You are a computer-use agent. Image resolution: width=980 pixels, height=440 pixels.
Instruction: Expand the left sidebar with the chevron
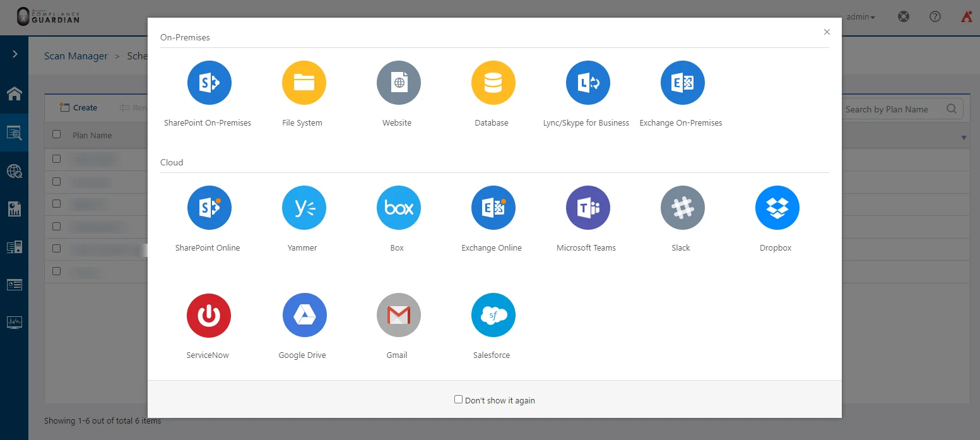(x=15, y=54)
